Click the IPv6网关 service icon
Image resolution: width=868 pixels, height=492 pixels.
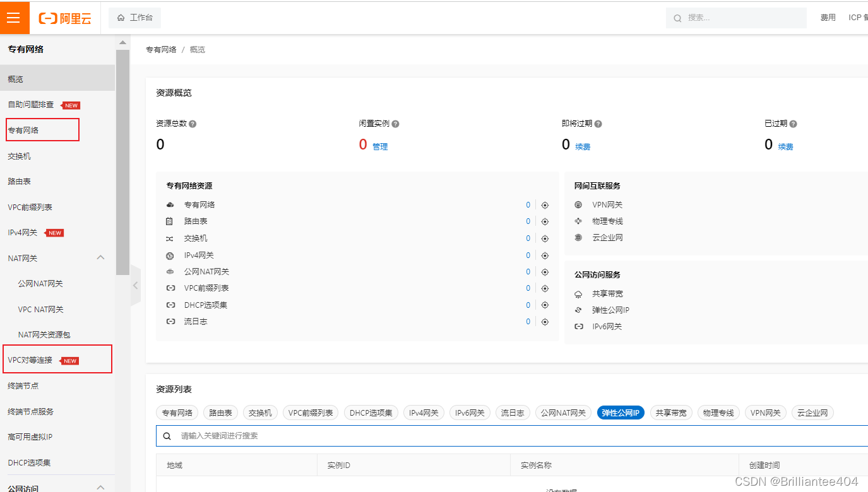pyautogui.click(x=578, y=327)
